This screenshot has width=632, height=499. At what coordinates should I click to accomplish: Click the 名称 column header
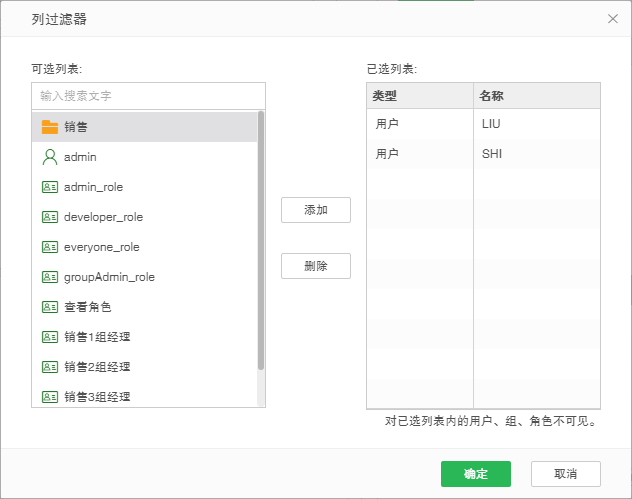[537, 96]
